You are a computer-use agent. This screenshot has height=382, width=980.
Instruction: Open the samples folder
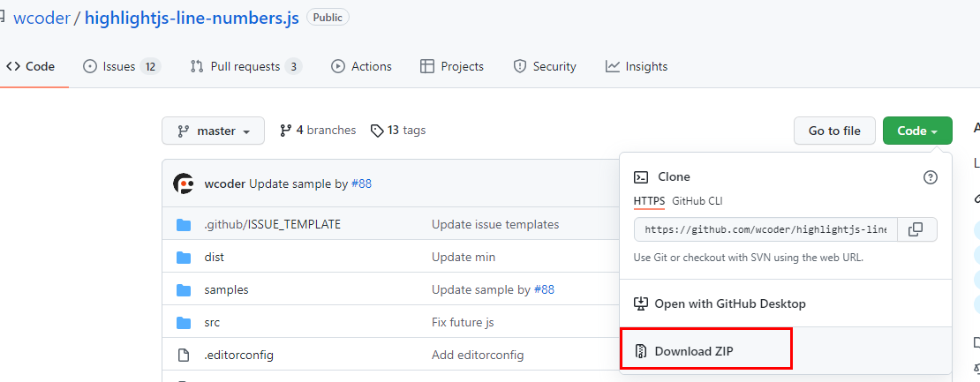226,289
